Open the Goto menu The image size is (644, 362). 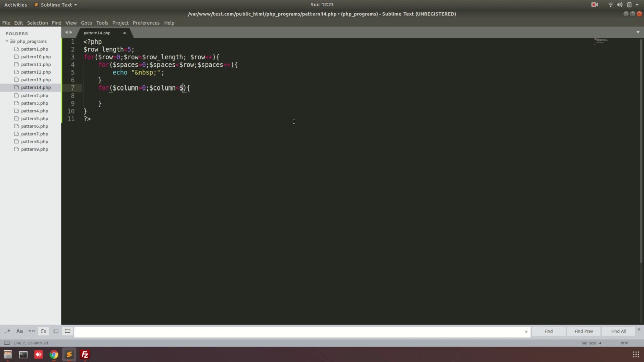87,23
